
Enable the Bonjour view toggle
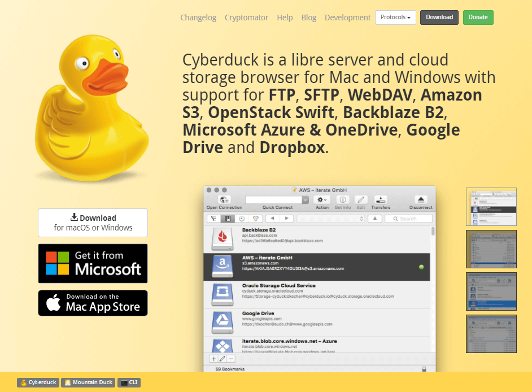tap(256, 218)
